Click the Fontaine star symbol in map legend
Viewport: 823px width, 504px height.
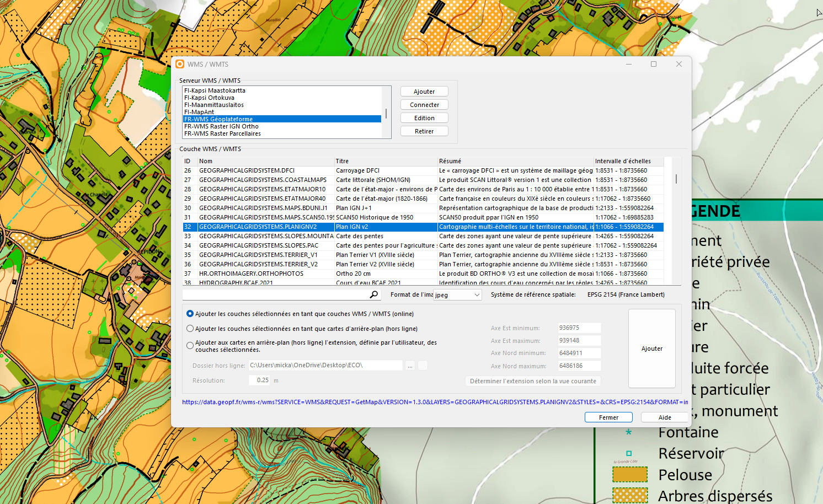[x=628, y=432]
